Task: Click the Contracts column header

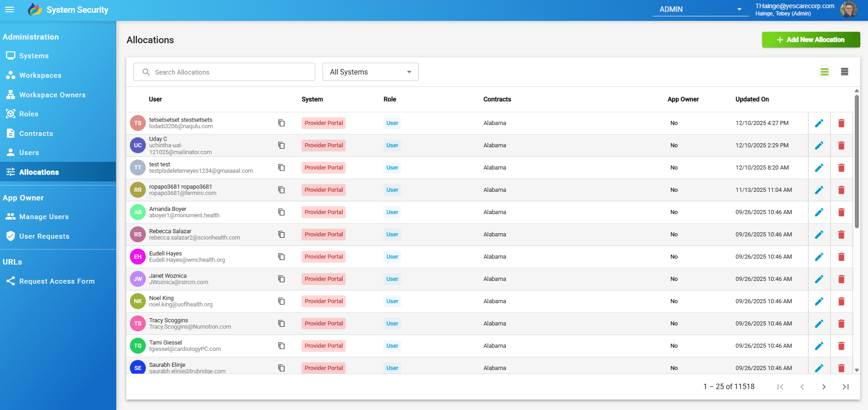Action: 497,99
